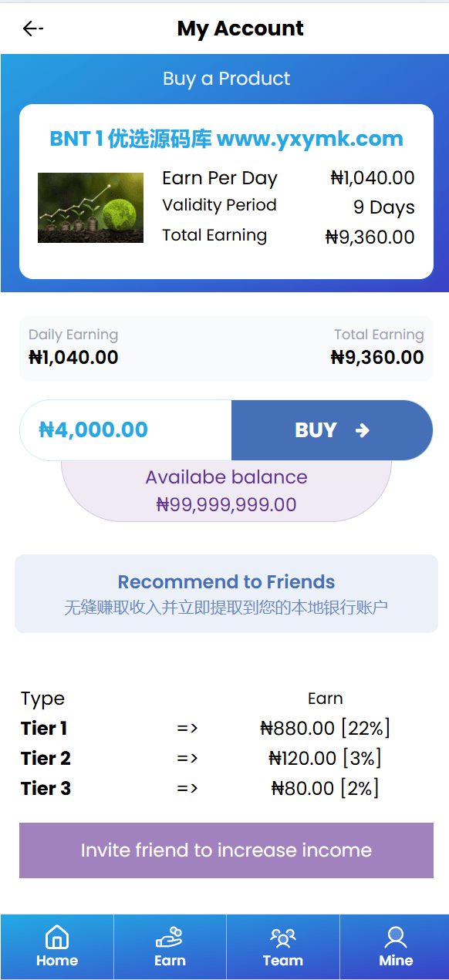The image size is (449, 980).
Task: Click the BUY button label
Action: 316,430
